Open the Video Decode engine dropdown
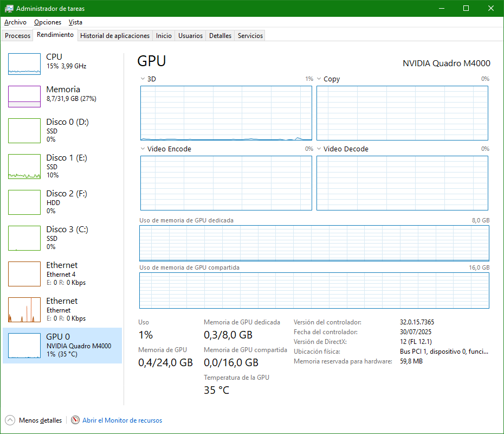 319,149
